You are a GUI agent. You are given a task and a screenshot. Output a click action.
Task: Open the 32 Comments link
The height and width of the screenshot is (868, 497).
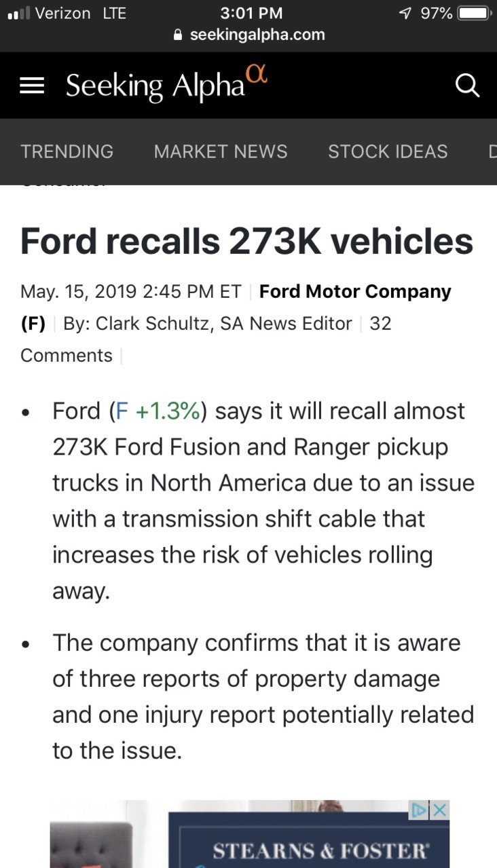(x=206, y=339)
